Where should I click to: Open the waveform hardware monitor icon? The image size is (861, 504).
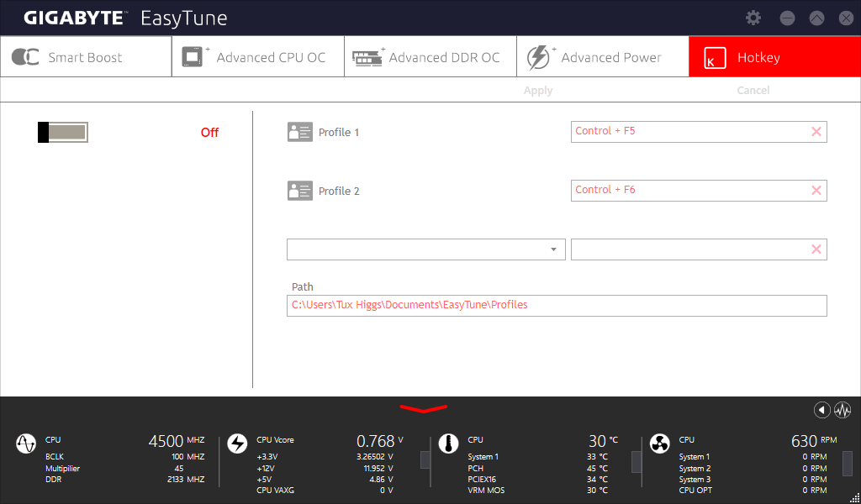coord(843,410)
